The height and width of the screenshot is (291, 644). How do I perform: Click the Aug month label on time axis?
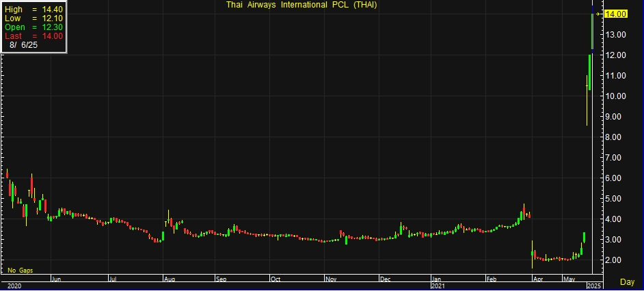click(x=170, y=279)
